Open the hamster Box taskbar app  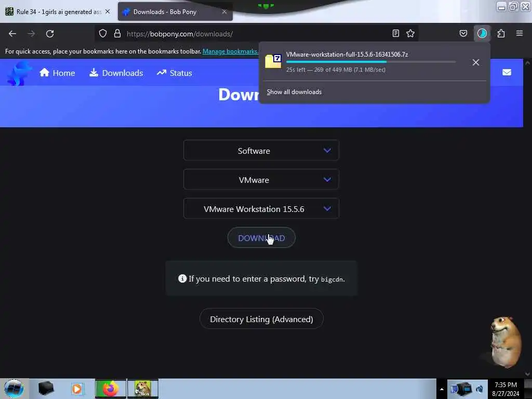tap(143, 389)
